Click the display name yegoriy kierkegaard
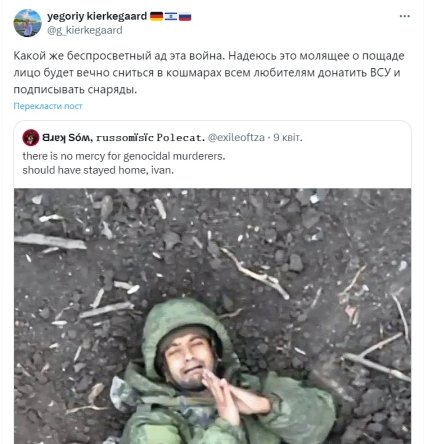 [x=97, y=16]
